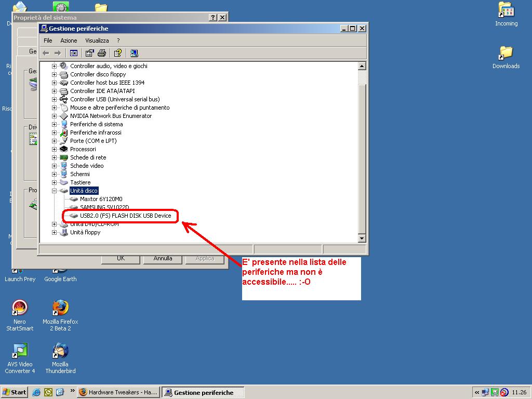This screenshot has height=399, width=532.
Task: Click the scan for hardware changes icon
Action: (x=134, y=53)
